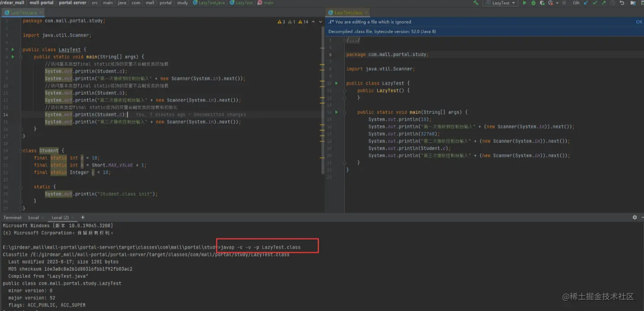Start debugging with the green bug icon
The width and height of the screenshot is (644, 311).
pyautogui.click(x=533, y=3)
